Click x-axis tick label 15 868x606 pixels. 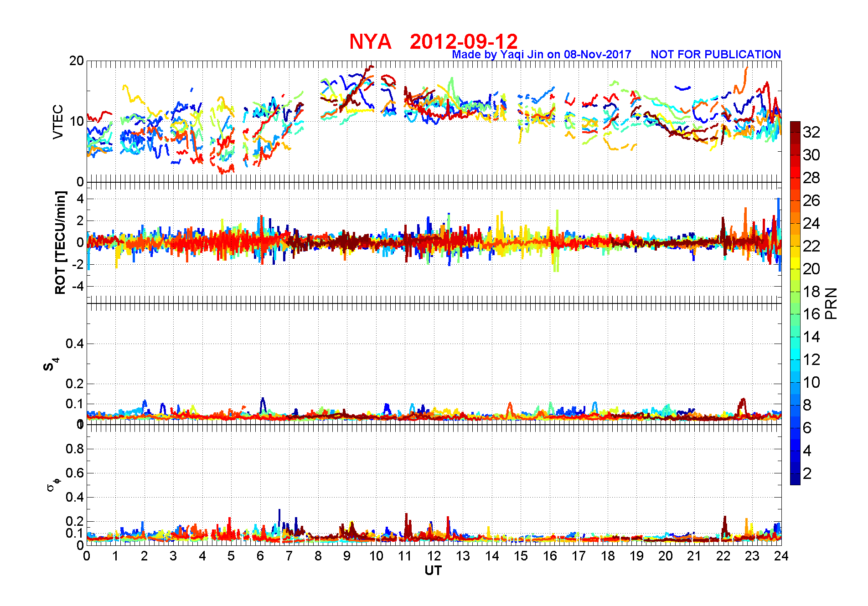pos(521,556)
